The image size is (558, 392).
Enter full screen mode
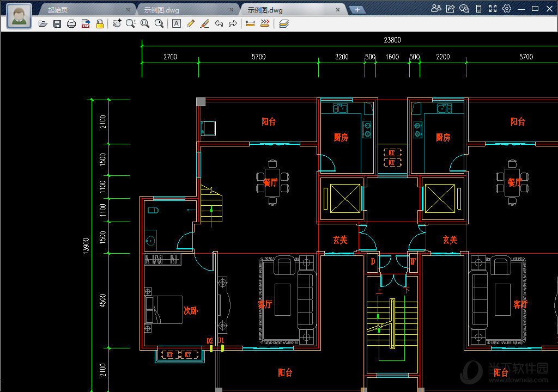493,9
